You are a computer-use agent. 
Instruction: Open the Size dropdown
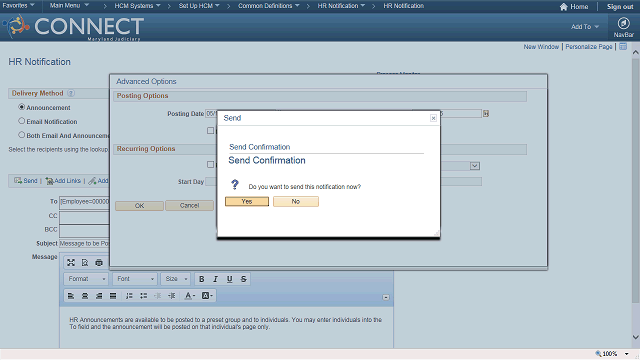tap(176, 279)
